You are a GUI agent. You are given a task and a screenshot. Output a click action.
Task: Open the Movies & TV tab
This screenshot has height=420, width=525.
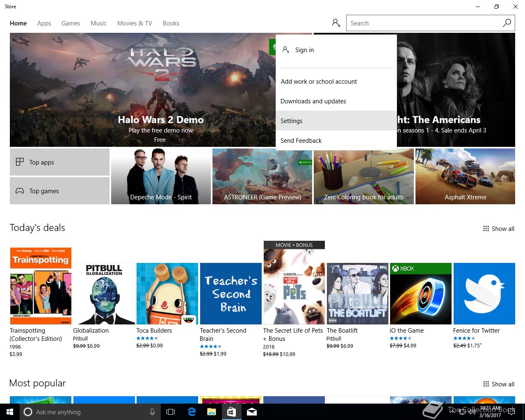click(135, 23)
